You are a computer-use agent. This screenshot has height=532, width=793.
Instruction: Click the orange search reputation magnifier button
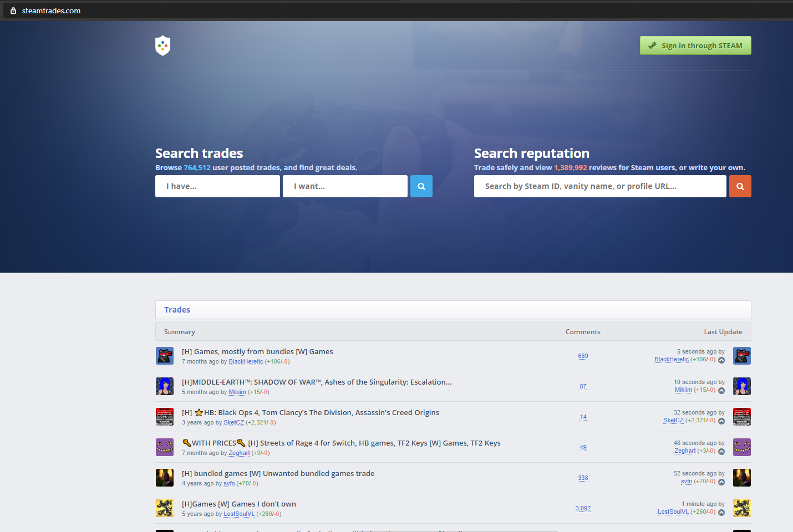tap(740, 186)
